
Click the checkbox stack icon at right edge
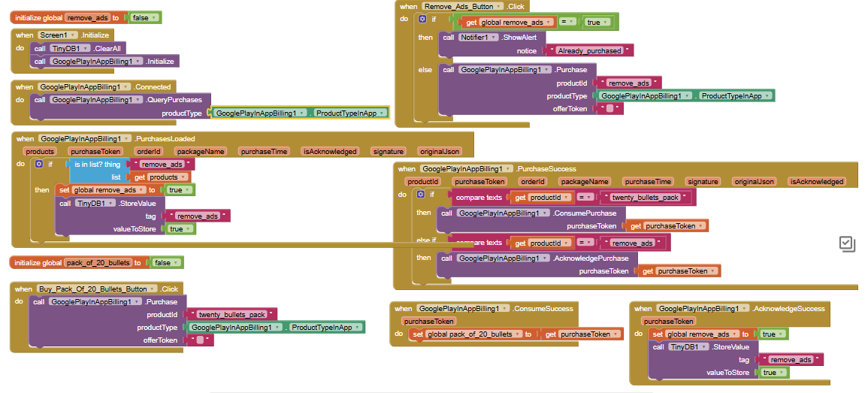847,244
